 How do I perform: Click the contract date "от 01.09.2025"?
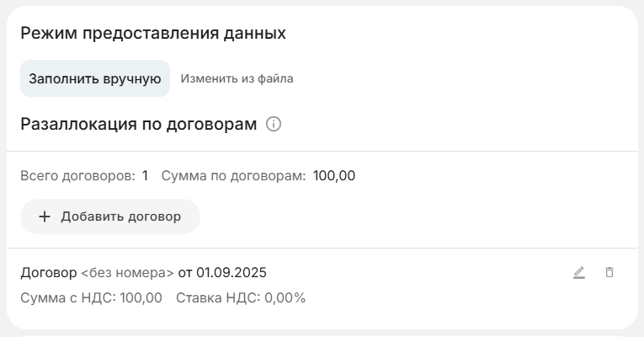tap(222, 272)
